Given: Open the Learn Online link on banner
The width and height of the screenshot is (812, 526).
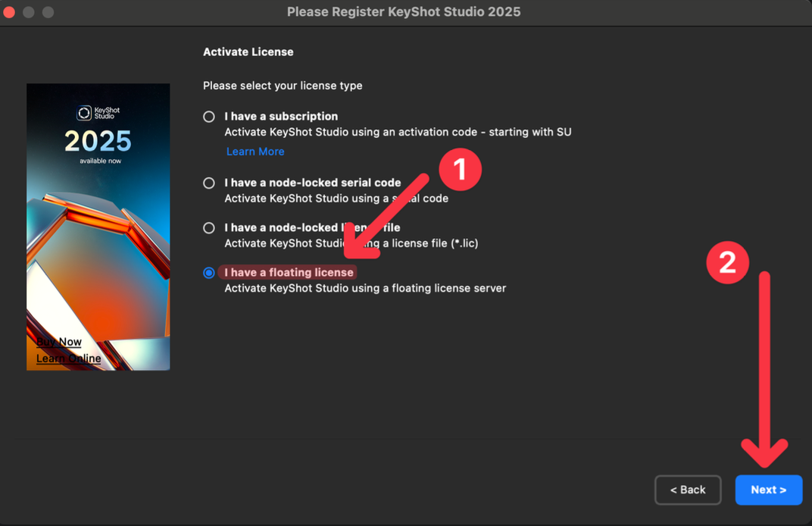Looking at the screenshot, I should [x=69, y=358].
